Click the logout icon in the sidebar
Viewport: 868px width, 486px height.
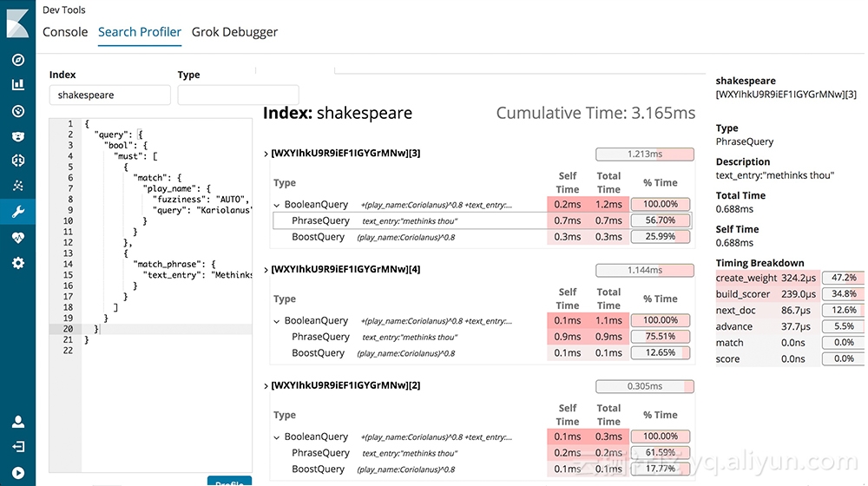click(x=17, y=447)
